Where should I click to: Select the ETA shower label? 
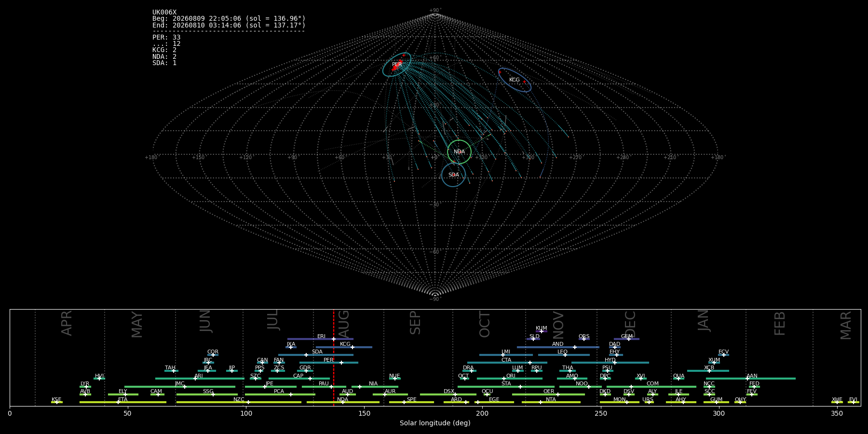coord(123,400)
